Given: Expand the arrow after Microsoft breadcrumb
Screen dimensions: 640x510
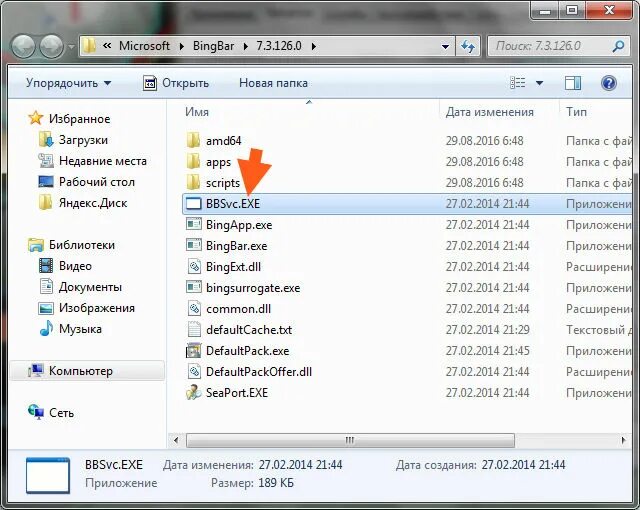Looking at the screenshot, I should click(x=182, y=46).
